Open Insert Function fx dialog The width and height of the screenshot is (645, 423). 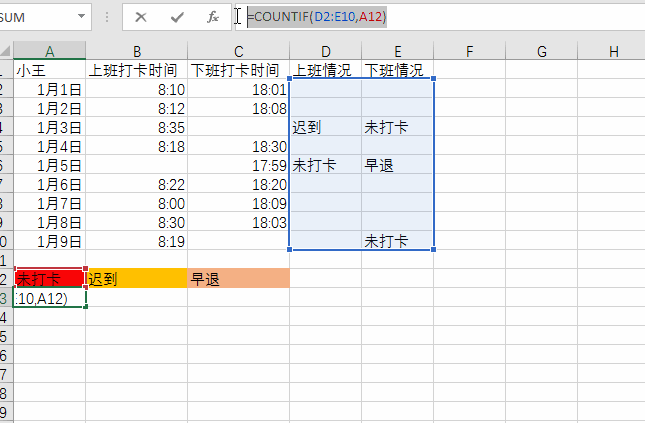click(213, 17)
